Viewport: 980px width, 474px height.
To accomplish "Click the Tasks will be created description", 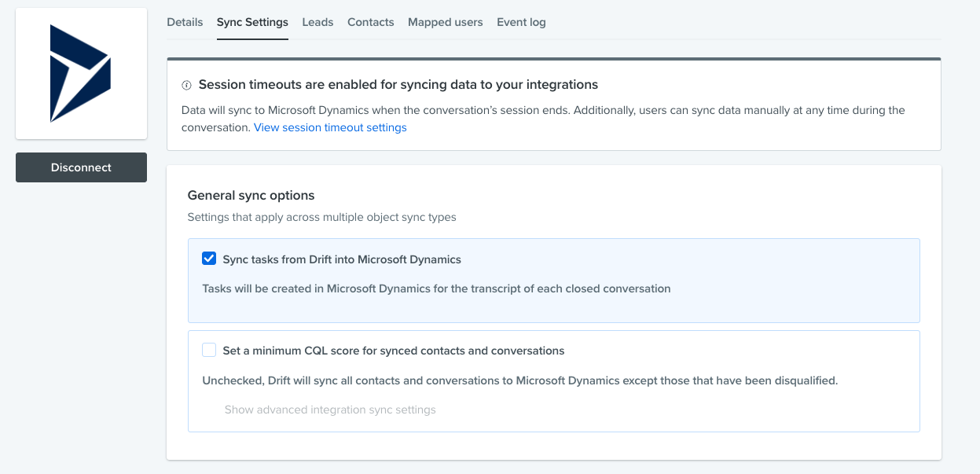I will [x=436, y=288].
